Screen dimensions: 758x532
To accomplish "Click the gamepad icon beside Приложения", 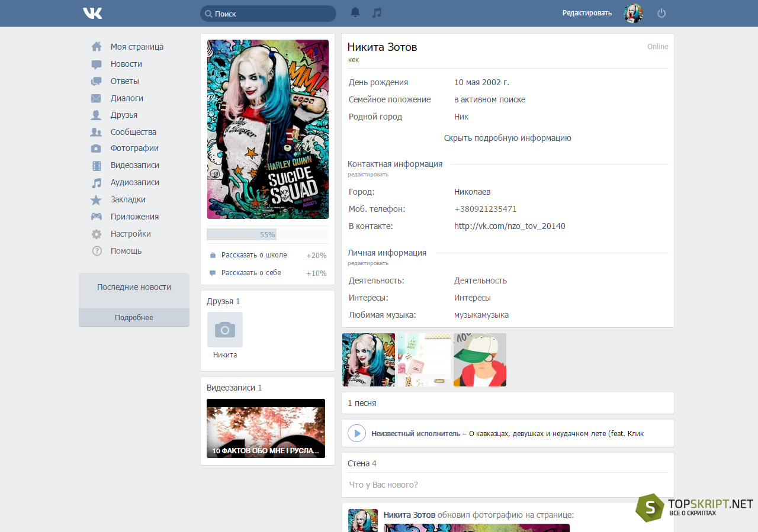I will pos(97,217).
